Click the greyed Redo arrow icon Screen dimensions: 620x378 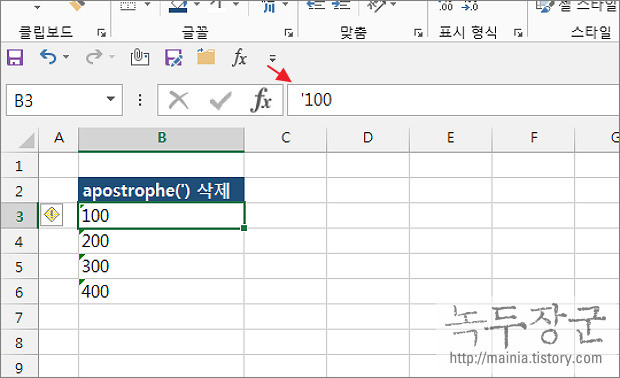tap(94, 57)
